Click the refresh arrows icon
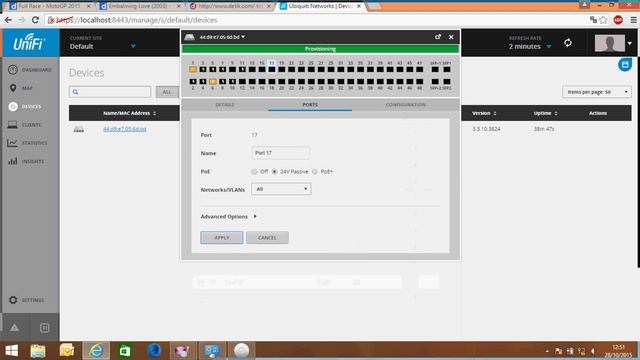640x360 pixels. coord(568,43)
